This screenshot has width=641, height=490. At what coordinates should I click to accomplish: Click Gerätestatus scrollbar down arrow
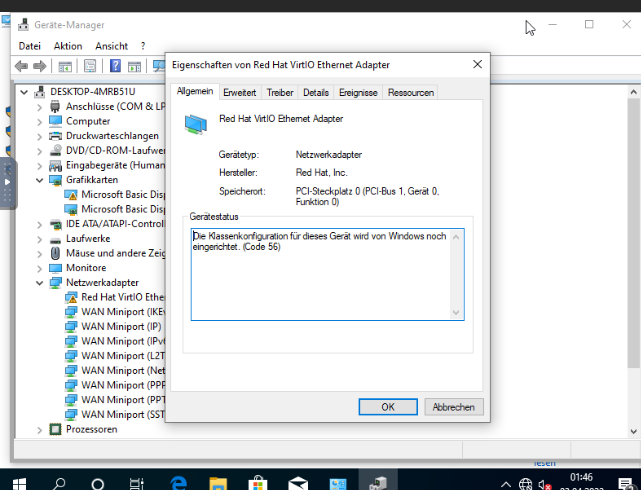[x=456, y=313]
